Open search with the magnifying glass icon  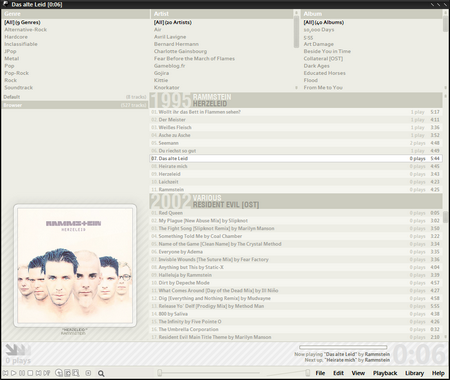point(101,373)
